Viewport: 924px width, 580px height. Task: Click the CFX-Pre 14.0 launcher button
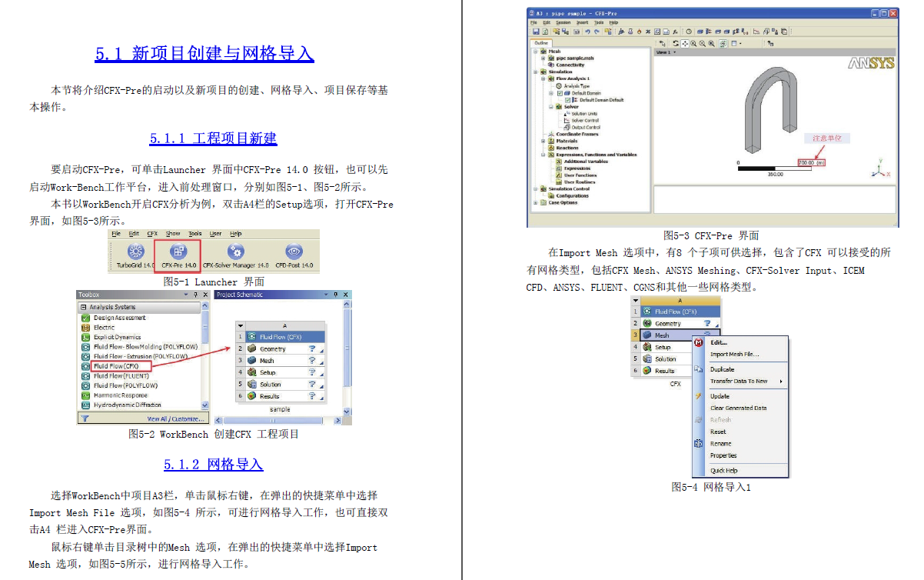coord(178,255)
